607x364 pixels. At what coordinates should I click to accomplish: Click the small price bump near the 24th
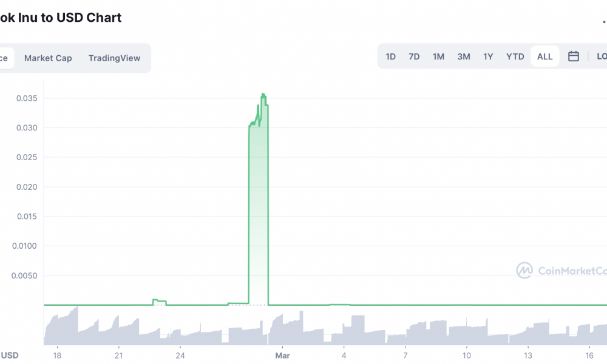[x=160, y=302]
